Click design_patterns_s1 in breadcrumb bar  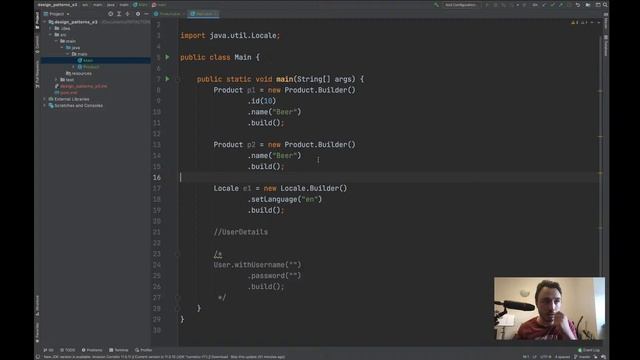click(57, 5)
